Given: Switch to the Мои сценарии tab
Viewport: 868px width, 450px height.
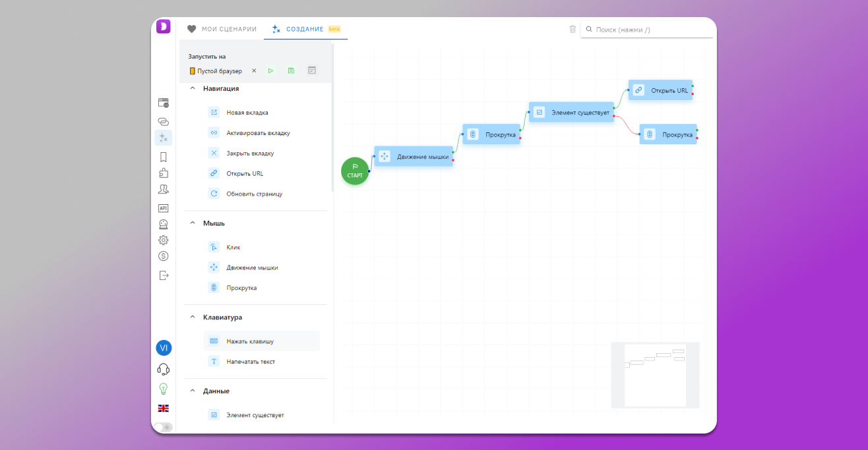Looking at the screenshot, I should pyautogui.click(x=222, y=29).
